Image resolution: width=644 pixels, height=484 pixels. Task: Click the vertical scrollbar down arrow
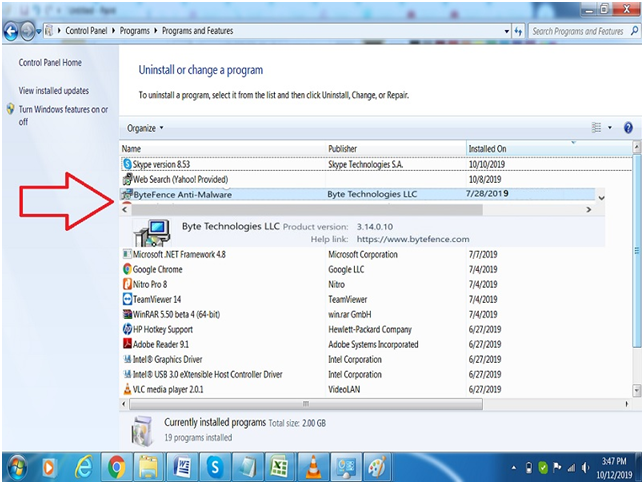point(637,390)
